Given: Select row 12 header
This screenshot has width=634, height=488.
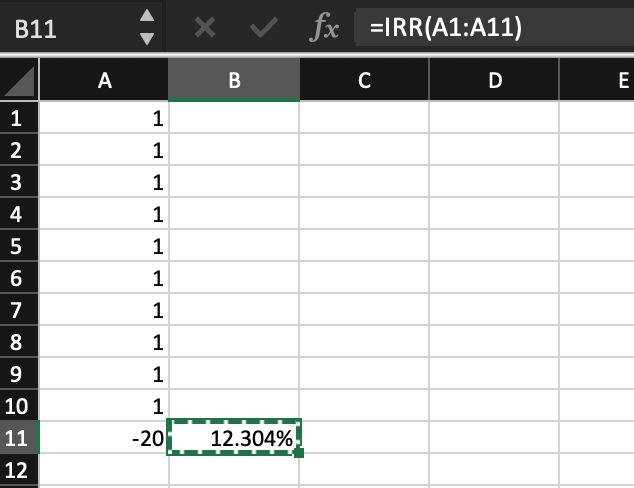Looking at the screenshot, I should [x=19, y=470].
